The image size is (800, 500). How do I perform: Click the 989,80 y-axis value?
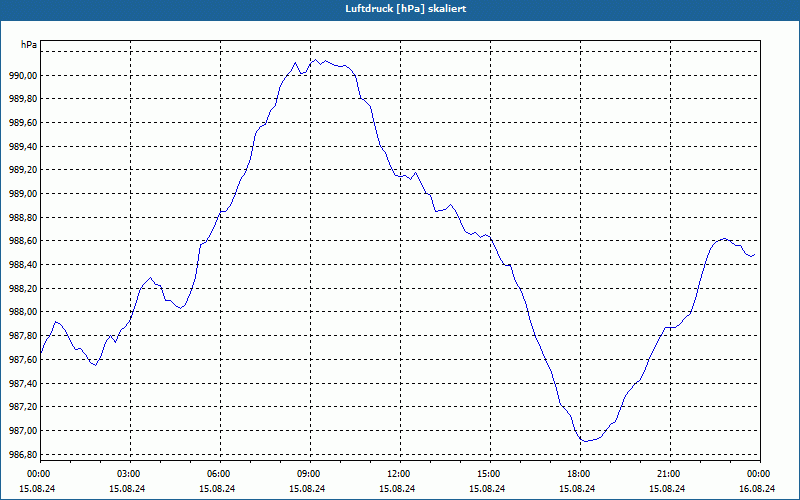point(23,99)
